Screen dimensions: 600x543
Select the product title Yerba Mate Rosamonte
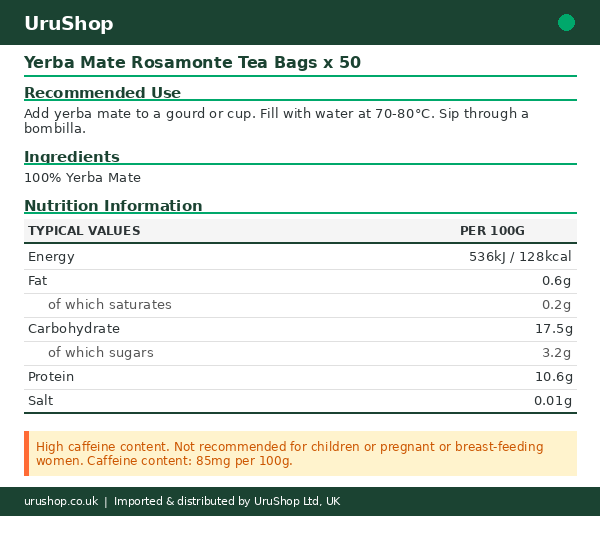click(x=192, y=63)
